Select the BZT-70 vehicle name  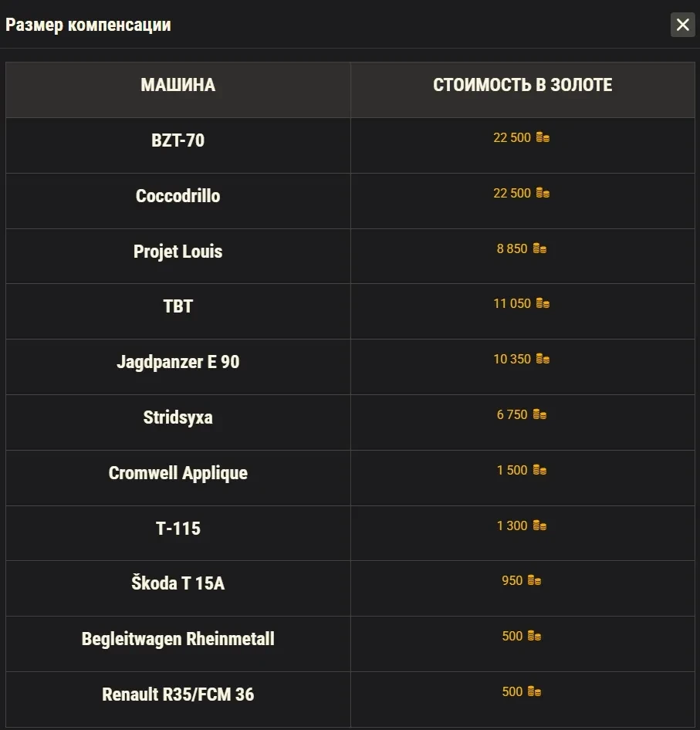[178, 141]
